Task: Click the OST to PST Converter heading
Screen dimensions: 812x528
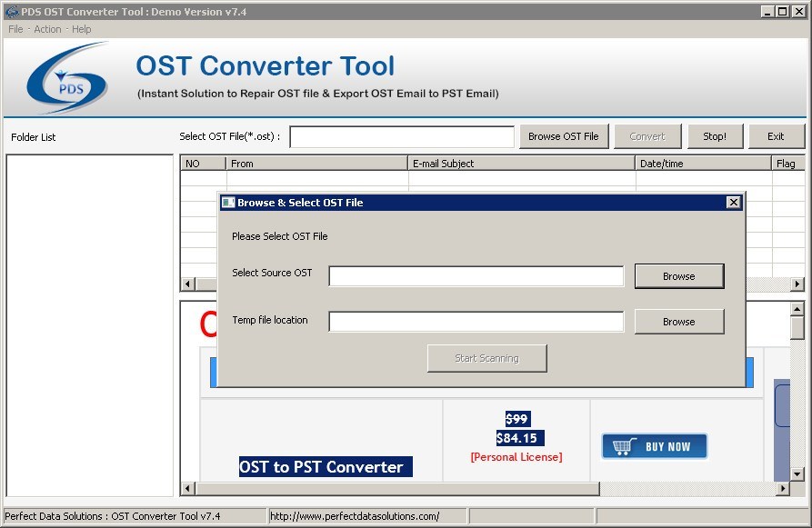Action: tap(326, 467)
